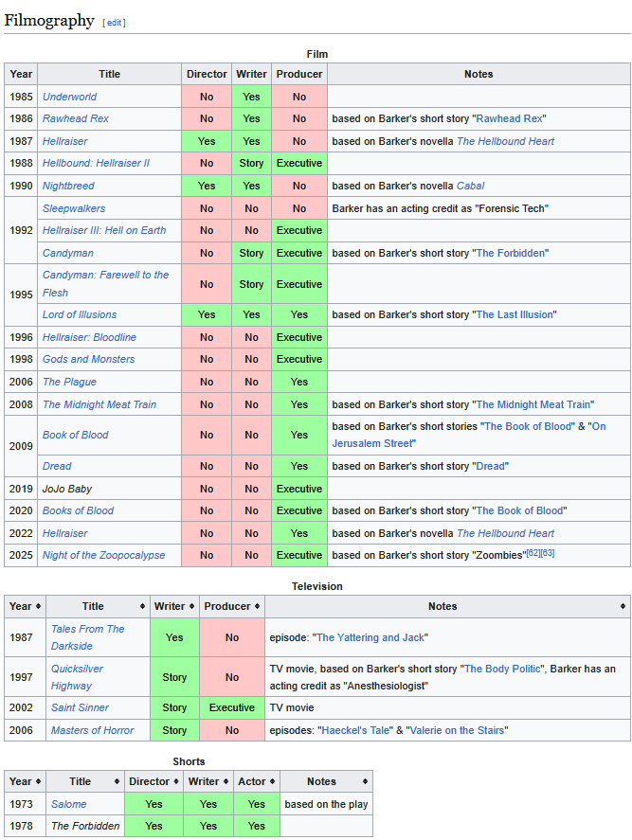Open the Salome short film link
This screenshot has width=632, height=840.
pyautogui.click(x=68, y=804)
